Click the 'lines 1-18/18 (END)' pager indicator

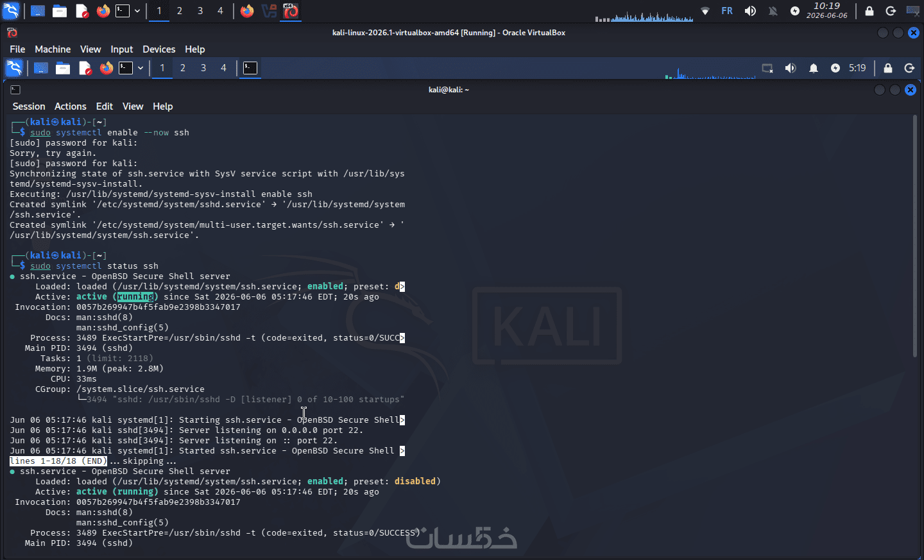pyautogui.click(x=58, y=461)
